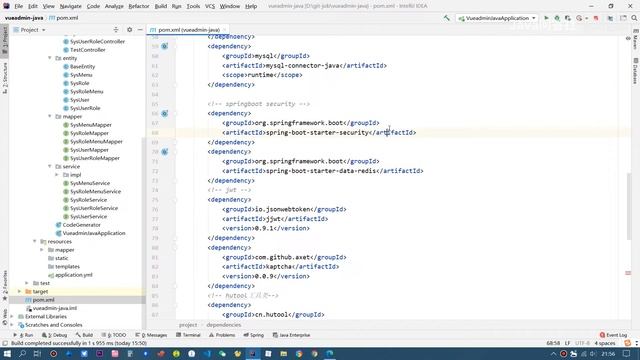
Task: Run VueadminJavaApplication with the green arrow
Action: (546, 18)
